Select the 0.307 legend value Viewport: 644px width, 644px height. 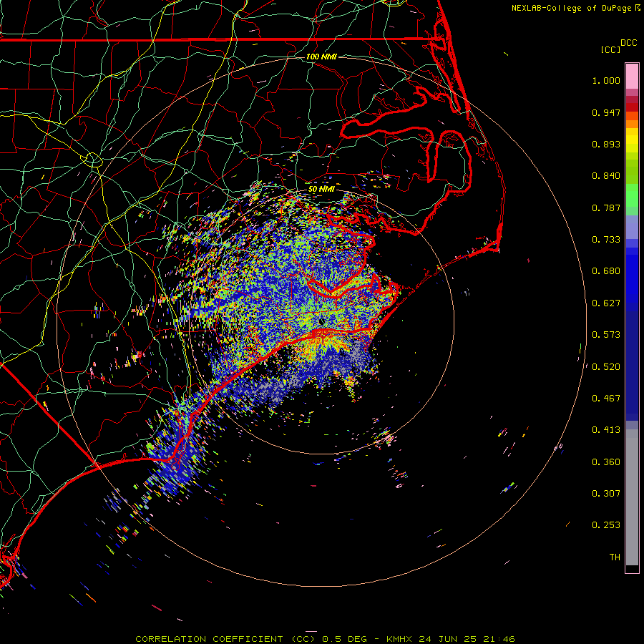click(606, 494)
